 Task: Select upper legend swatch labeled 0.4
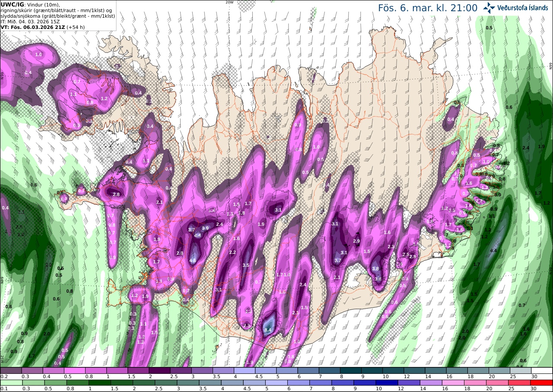coord(53,370)
